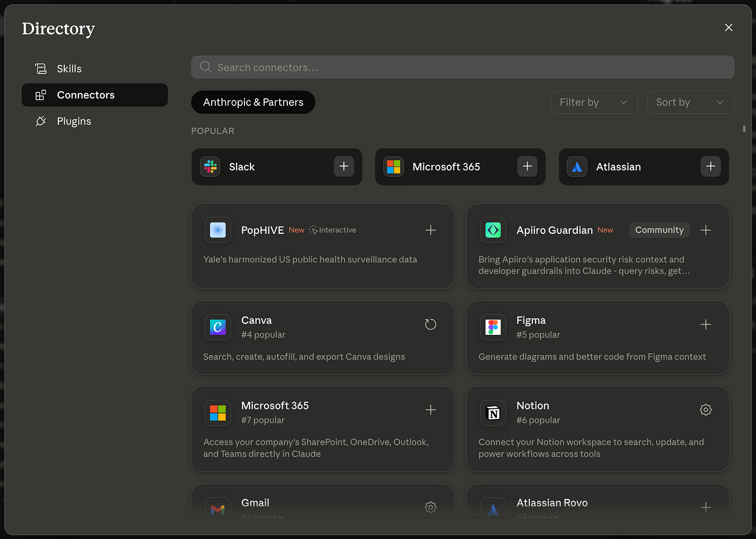
Task: Add the Microsoft 365 #7 popular connector
Action: (430, 410)
